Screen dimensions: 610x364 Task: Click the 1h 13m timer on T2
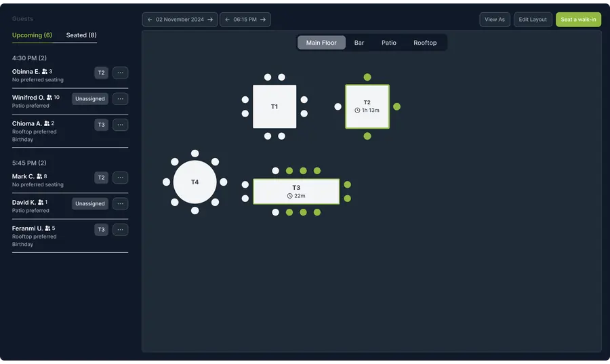point(370,110)
